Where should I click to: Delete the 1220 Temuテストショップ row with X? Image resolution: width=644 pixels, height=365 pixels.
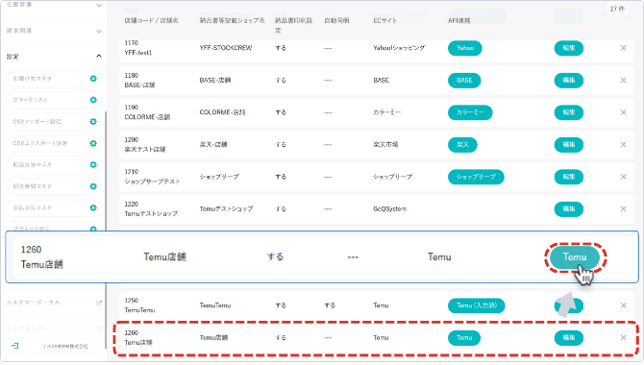point(623,209)
